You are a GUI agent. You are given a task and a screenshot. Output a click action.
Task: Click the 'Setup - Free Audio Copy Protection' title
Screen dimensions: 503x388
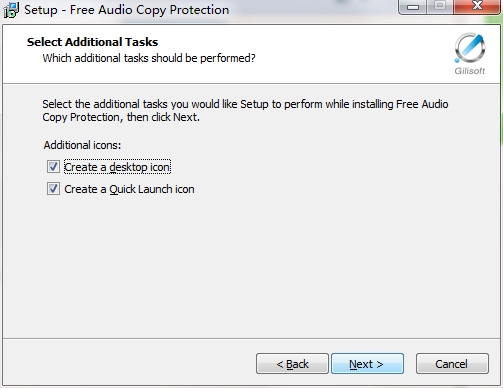[127, 10]
